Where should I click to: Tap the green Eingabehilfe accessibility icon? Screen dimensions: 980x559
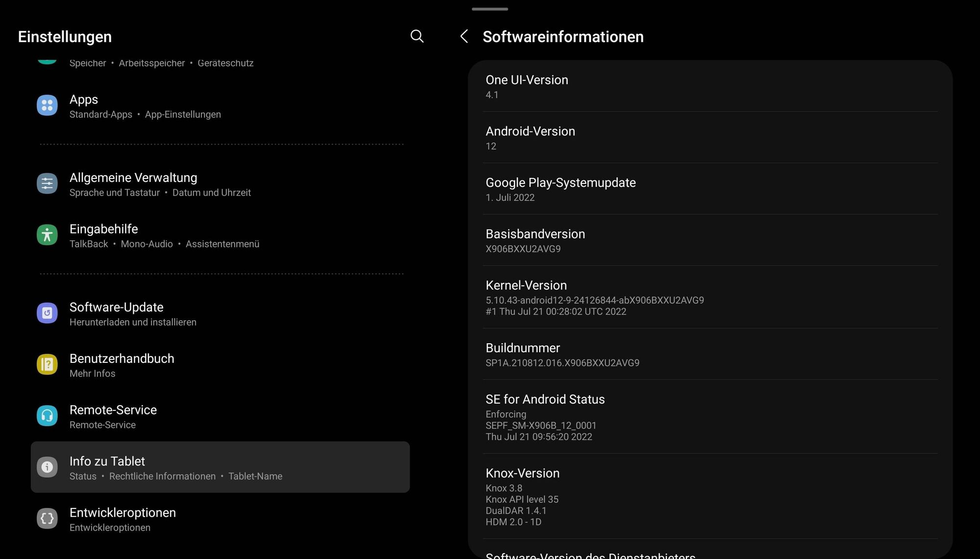pos(47,235)
